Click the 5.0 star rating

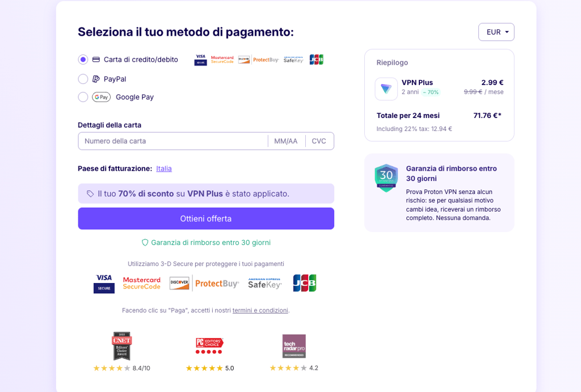click(x=210, y=368)
